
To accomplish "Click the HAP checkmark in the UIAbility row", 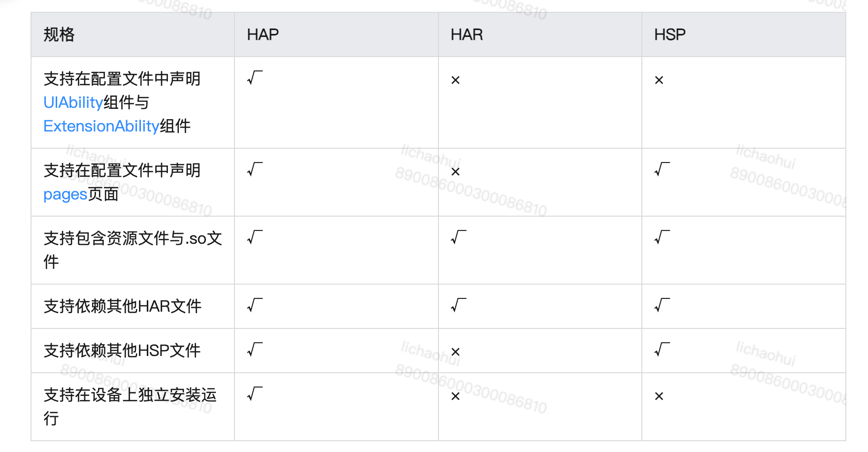I will pos(255,78).
